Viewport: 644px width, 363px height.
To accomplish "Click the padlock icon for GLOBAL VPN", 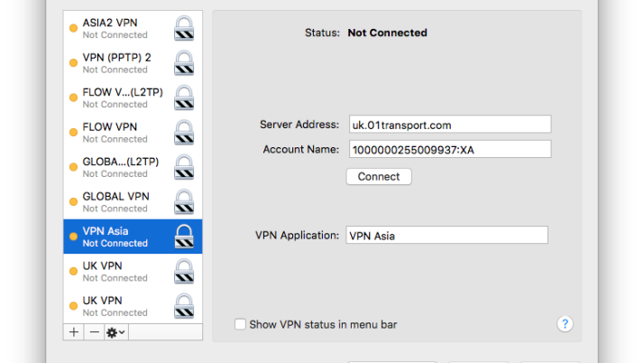I will (184, 202).
